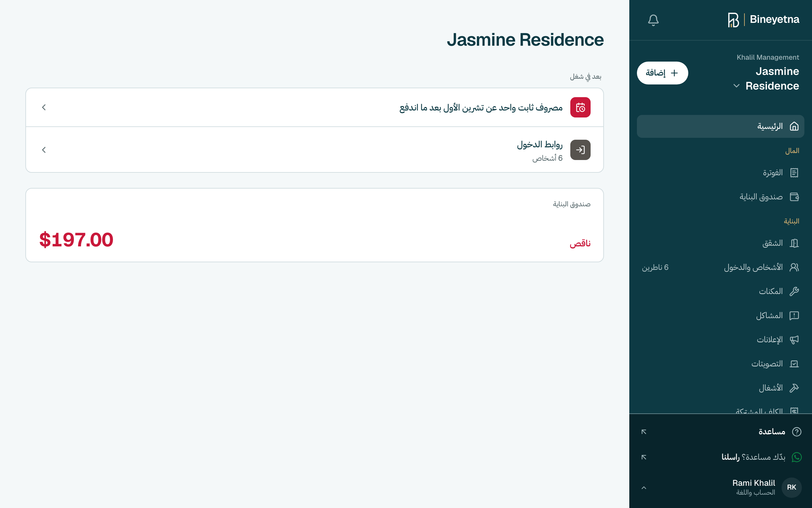Click the hammer icon for الأشغال
Viewport: 812px width, 508px height.
794,388
